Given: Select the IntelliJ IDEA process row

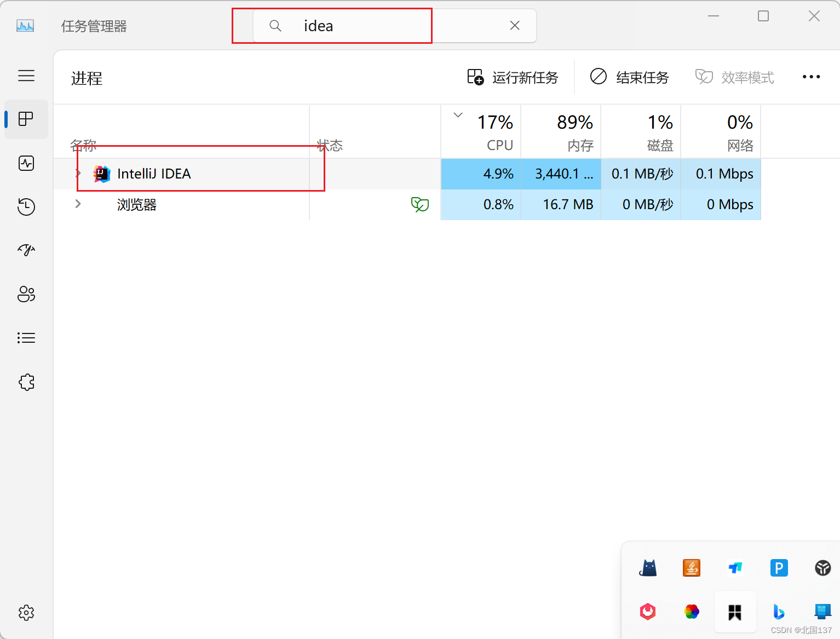Looking at the screenshot, I should pos(407,174).
